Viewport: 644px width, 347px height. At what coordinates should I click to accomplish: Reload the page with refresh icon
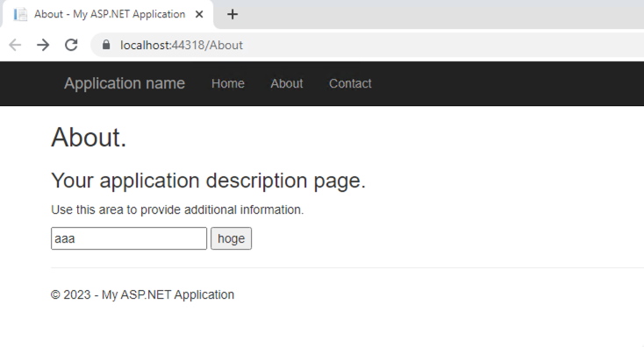coord(71,45)
